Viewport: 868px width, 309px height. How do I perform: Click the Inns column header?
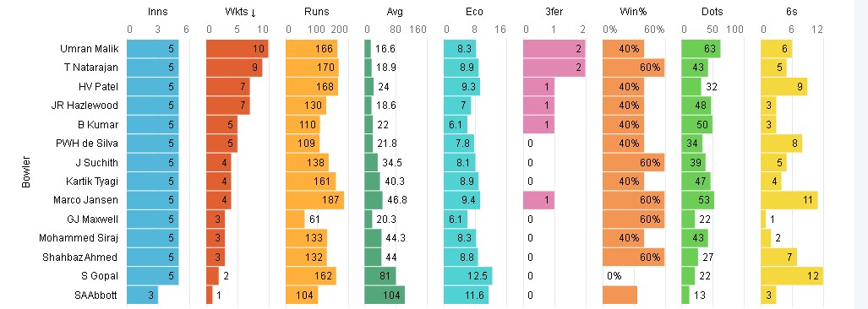[x=158, y=12]
